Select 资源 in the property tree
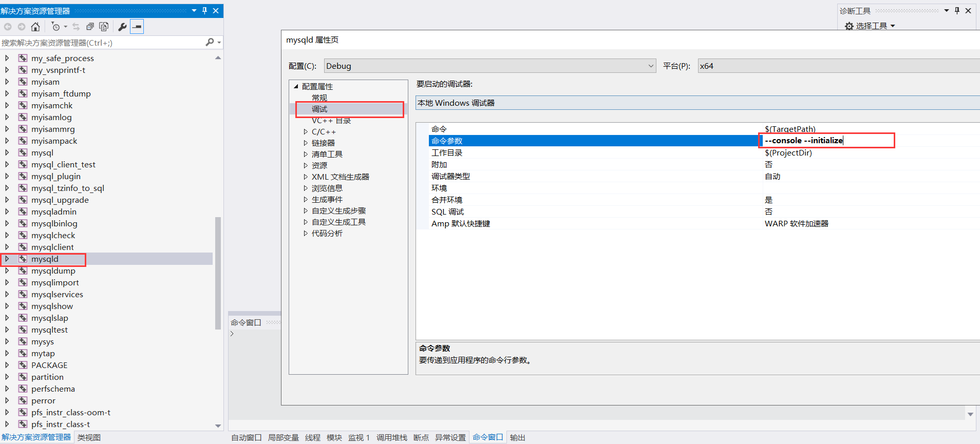The image size is (980, 444). [x=319, y=166]
